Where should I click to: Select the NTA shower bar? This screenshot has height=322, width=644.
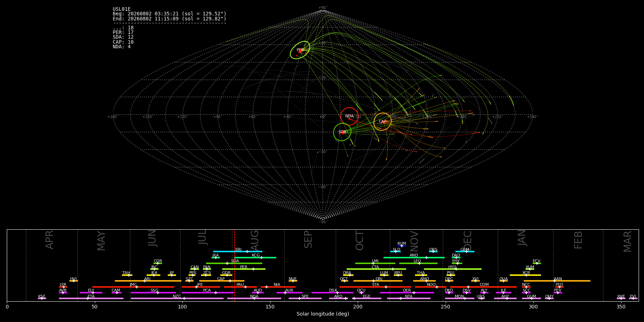pos(409,298)
